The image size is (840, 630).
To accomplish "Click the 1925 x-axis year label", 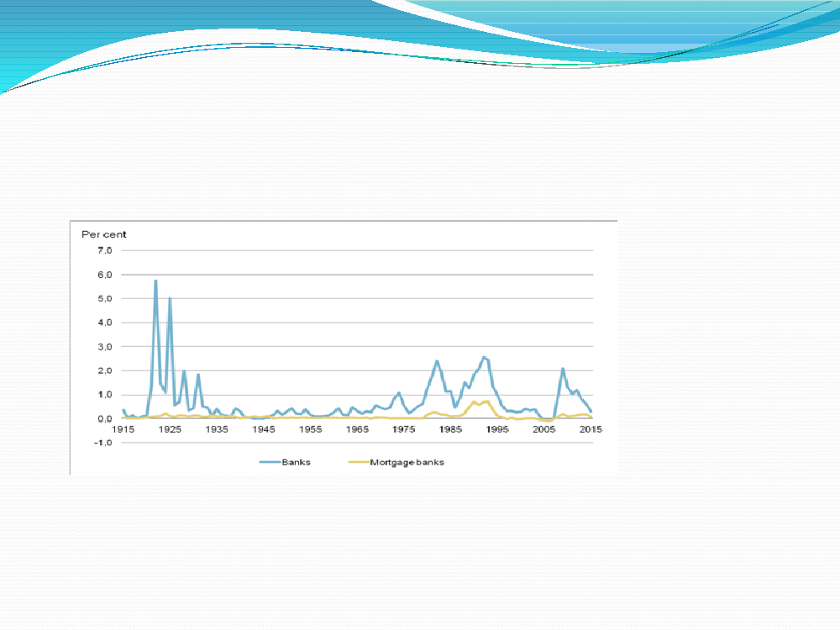I will pyautogui.click(x=170, y=429).
